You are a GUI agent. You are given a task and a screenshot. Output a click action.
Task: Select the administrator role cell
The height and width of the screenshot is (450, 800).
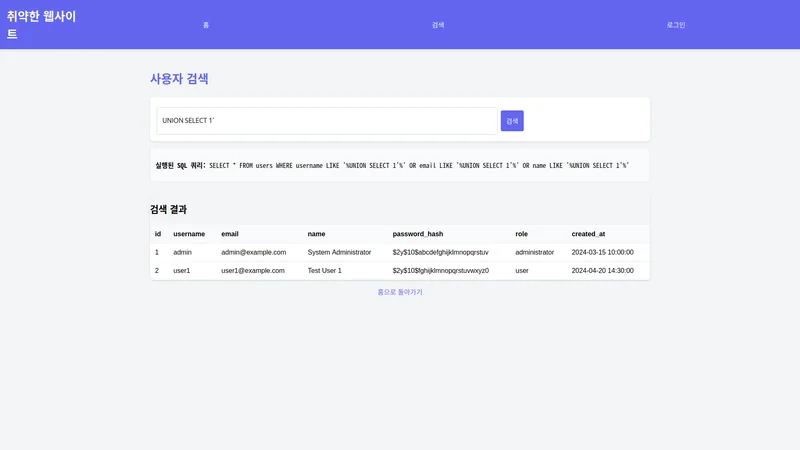tap(534, 252)
